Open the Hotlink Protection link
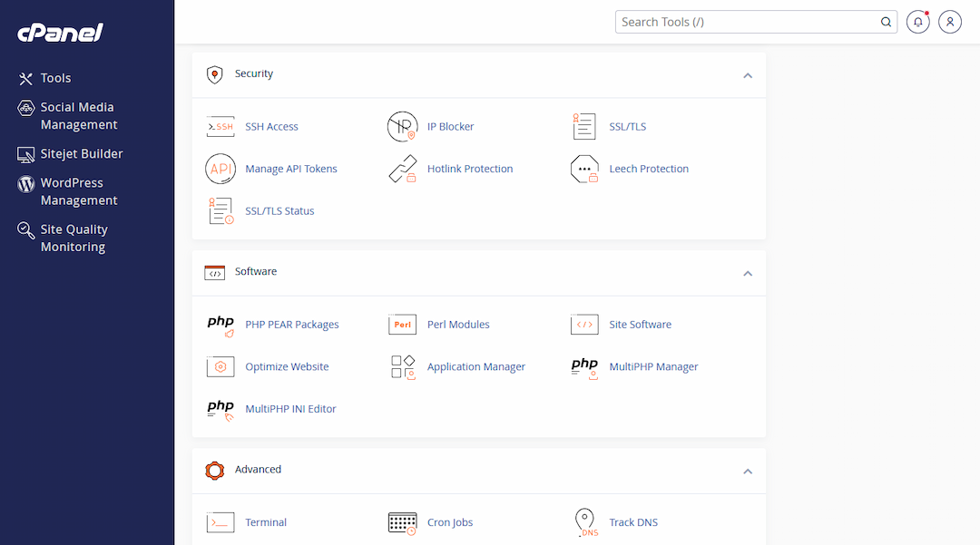This screenshot has height=545, width=980. pyautogui.click(x=469, y=169)
